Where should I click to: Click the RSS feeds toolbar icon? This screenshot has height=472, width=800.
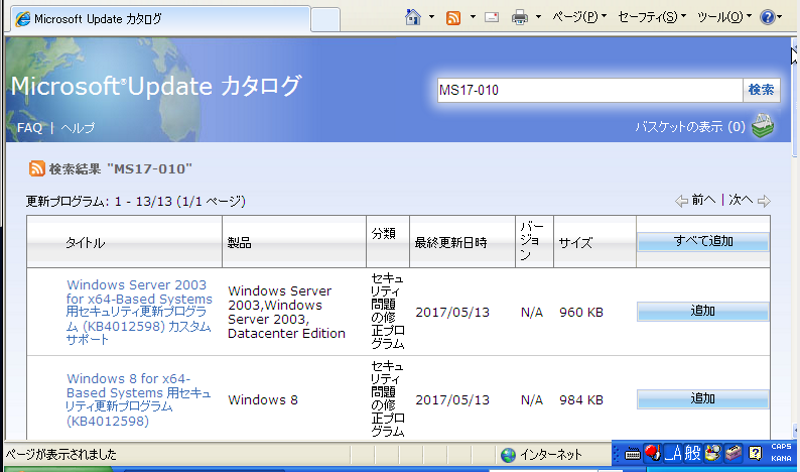point(453,18)
